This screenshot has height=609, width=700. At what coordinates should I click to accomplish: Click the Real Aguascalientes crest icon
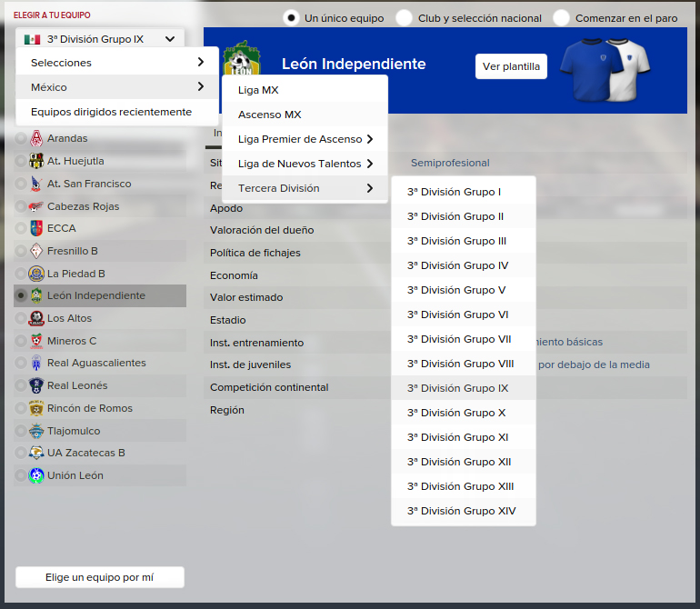(36, 363)
